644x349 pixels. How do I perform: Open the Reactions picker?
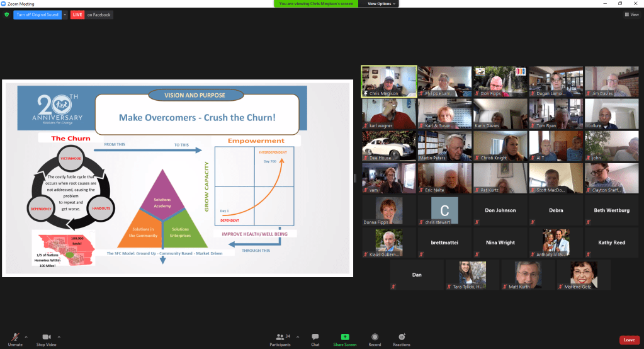pos(402,339)
